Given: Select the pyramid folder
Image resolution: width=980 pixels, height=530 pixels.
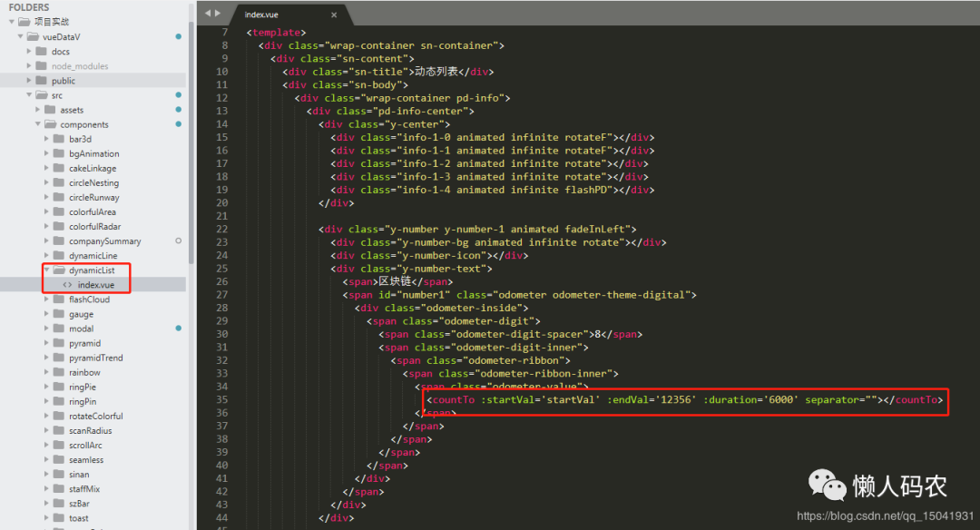Looking at the screenshot, I should 85,343.
